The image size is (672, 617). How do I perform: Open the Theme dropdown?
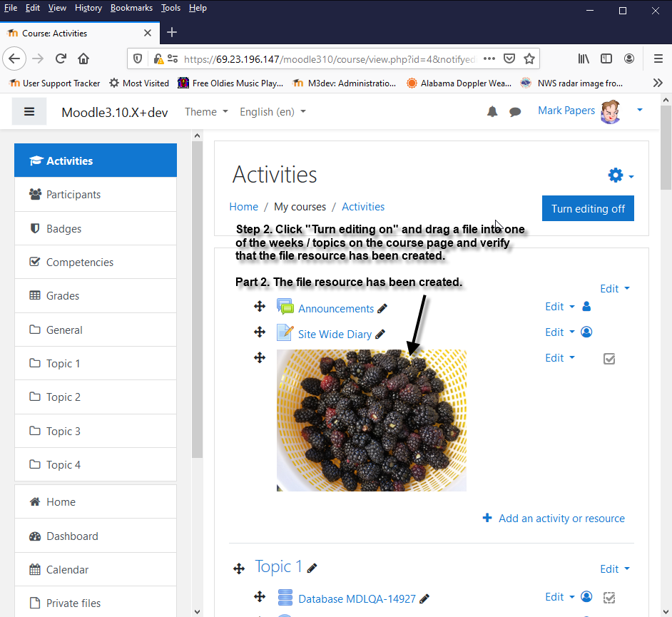coord(206,112)
